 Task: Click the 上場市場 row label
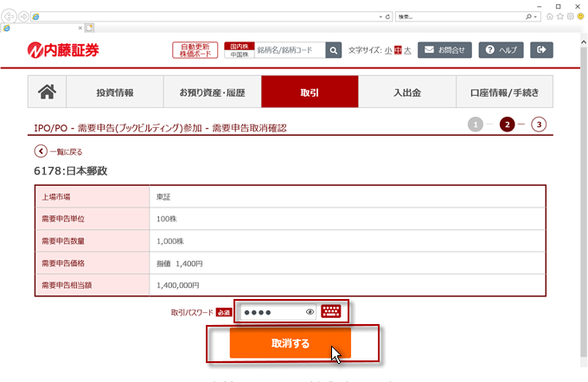56,197
